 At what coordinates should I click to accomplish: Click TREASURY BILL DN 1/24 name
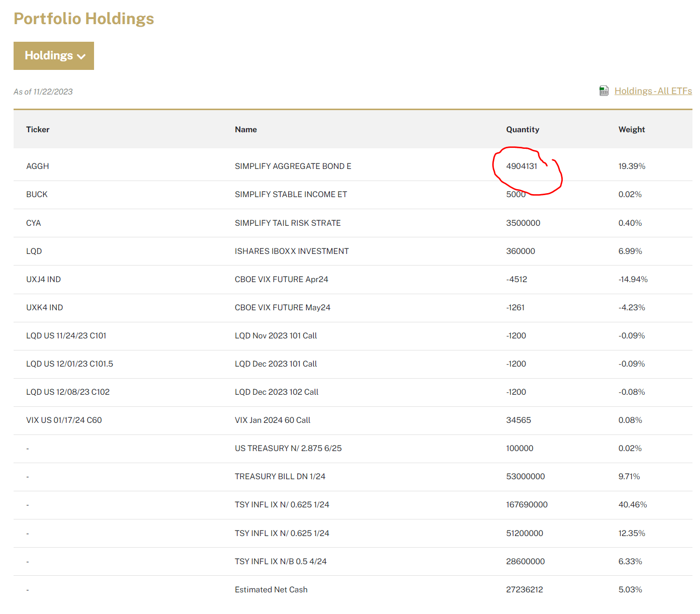tap(280, 476)
